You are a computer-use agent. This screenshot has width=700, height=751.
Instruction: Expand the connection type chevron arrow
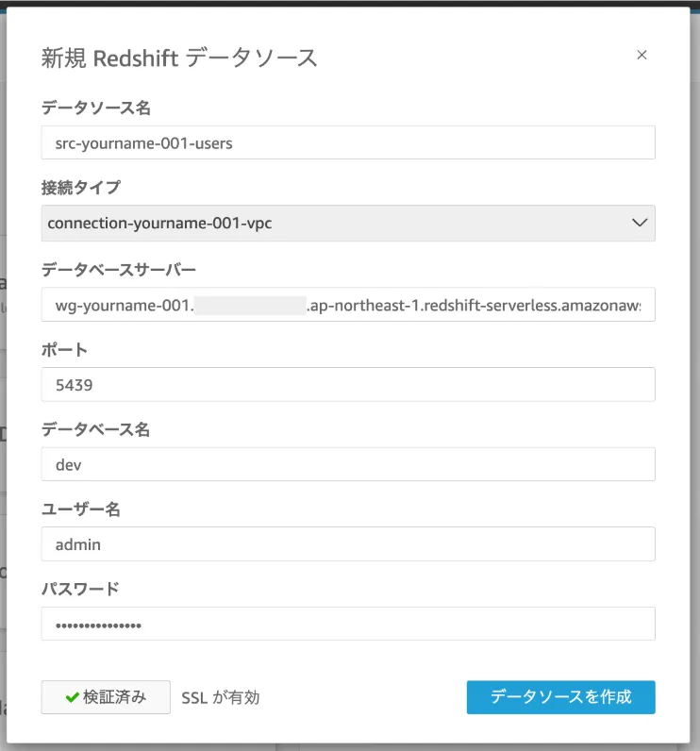coord(639,224)
